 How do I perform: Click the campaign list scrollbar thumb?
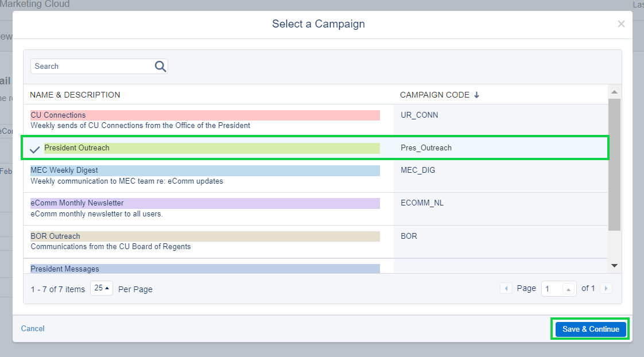(614, 164)
